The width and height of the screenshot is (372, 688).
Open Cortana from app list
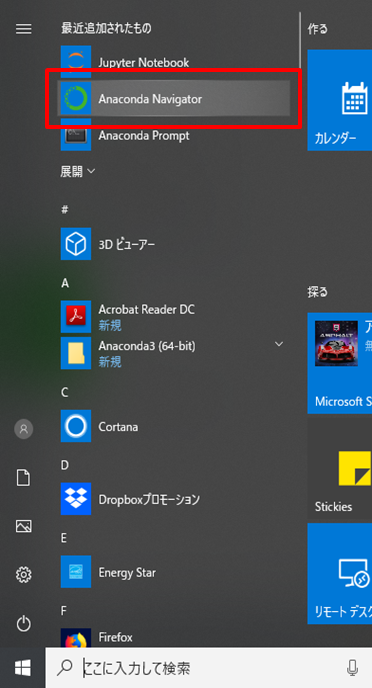[x=174, y=426]
